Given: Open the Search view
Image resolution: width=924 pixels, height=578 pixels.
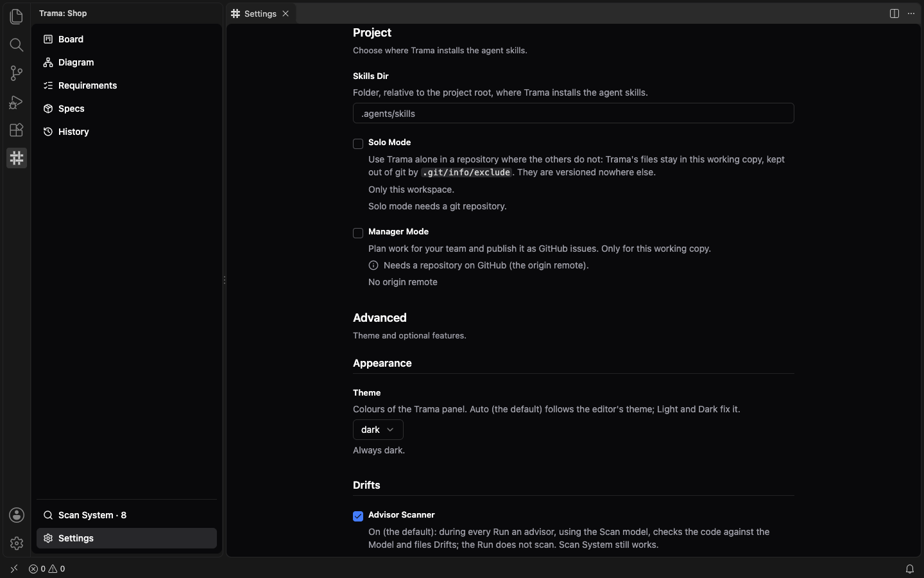Looking at the screenshot, I should [x=17, y=45].
